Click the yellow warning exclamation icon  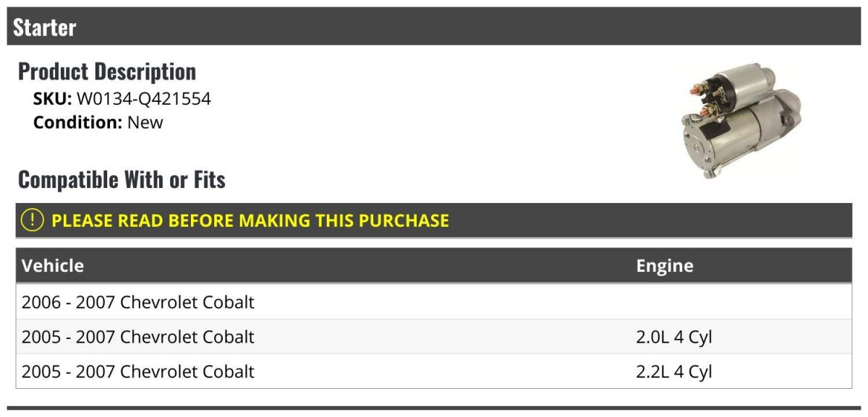[x=33, y=220]
